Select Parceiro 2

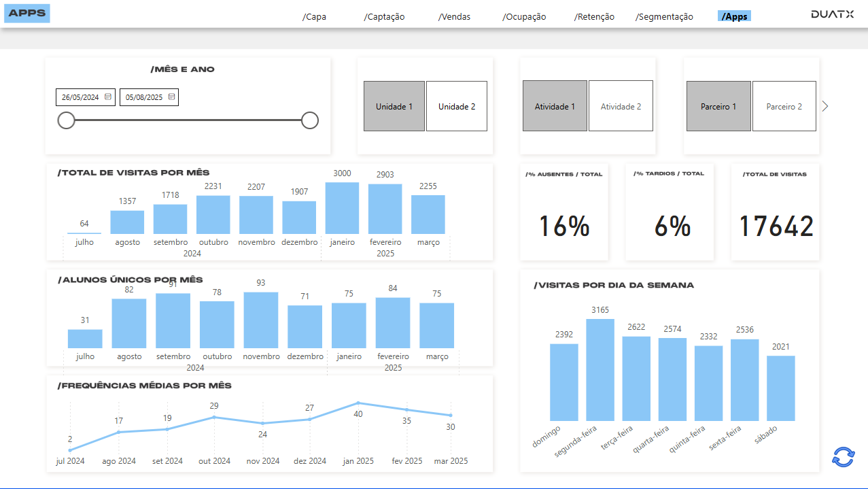pyautogui.click(x=784, y=105)
